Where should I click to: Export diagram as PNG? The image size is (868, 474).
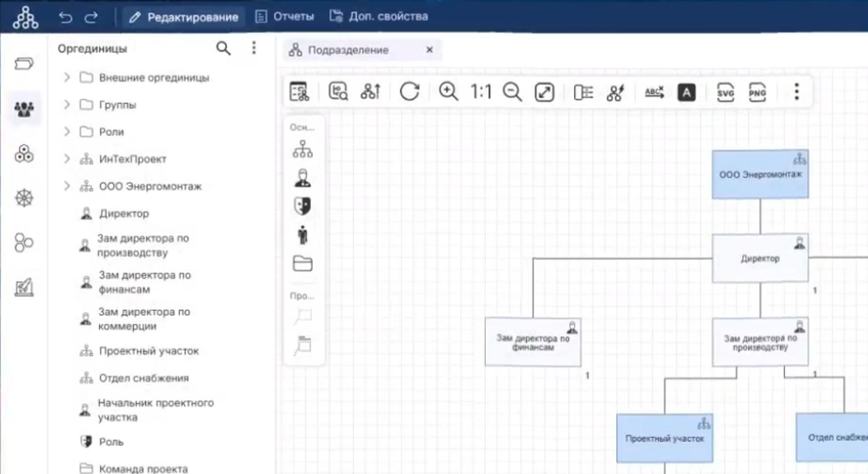point(757,92)
